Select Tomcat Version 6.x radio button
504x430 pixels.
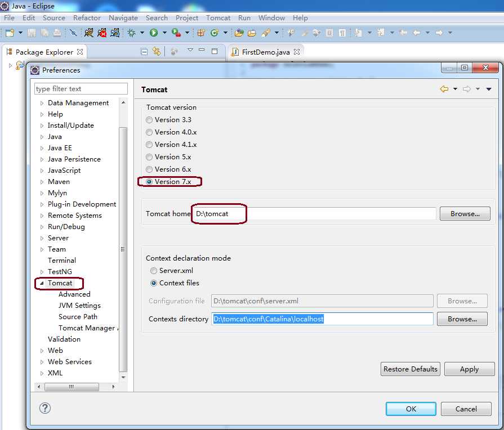[x=149, y=169]
